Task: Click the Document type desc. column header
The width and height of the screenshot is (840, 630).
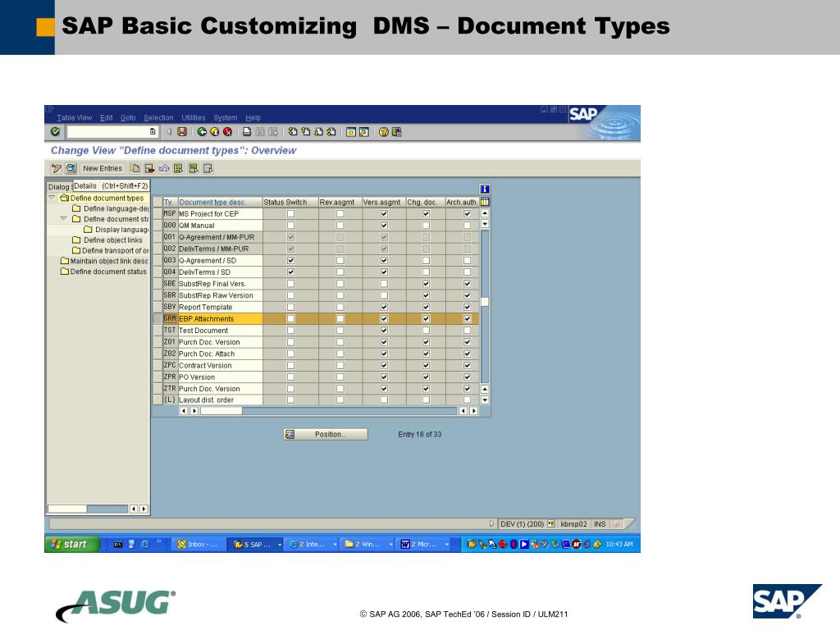Action: (x=220, y=202)
